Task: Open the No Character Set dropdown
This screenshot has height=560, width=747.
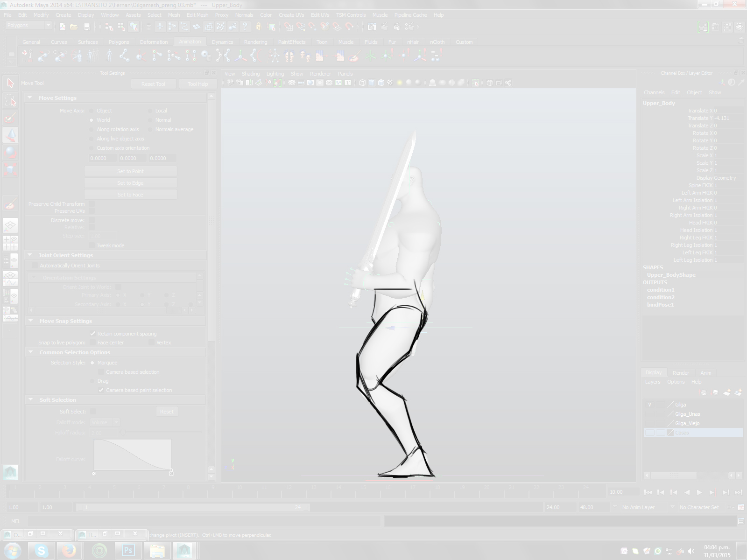Action: tap(703, 507)
